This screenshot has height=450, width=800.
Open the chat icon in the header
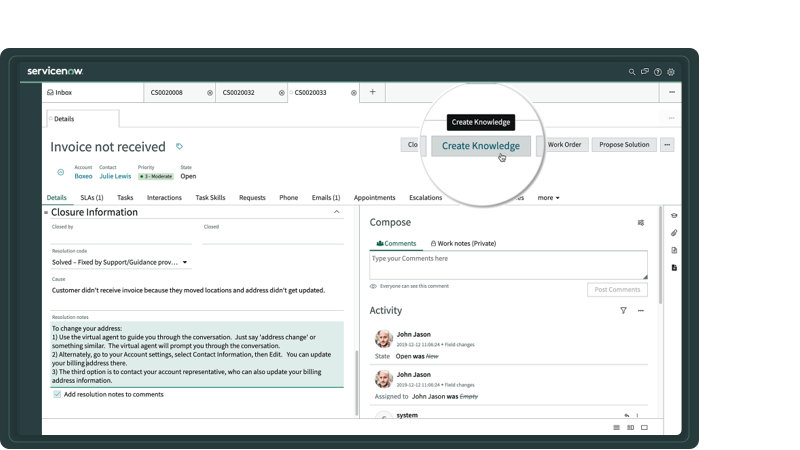point(645,72)
